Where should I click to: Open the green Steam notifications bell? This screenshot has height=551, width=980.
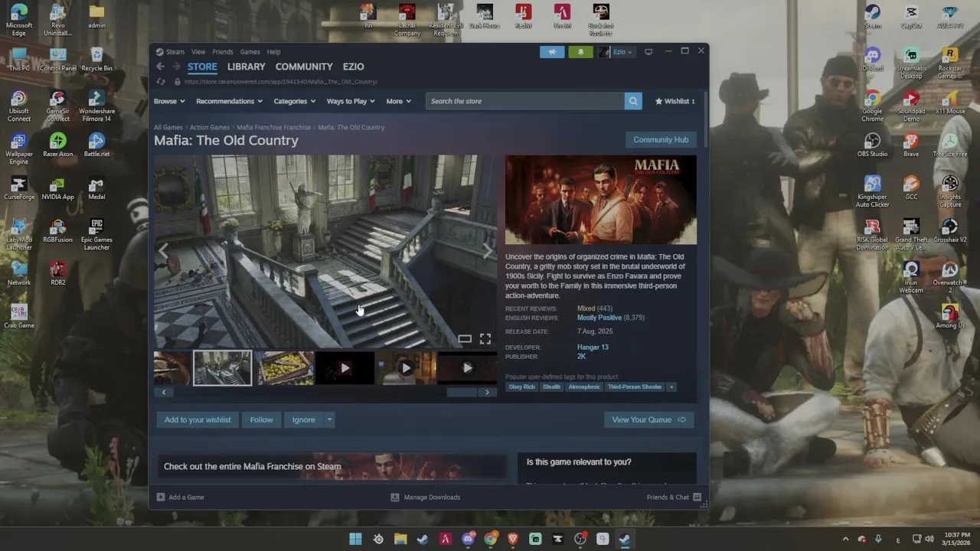click(x=580, y=52)
